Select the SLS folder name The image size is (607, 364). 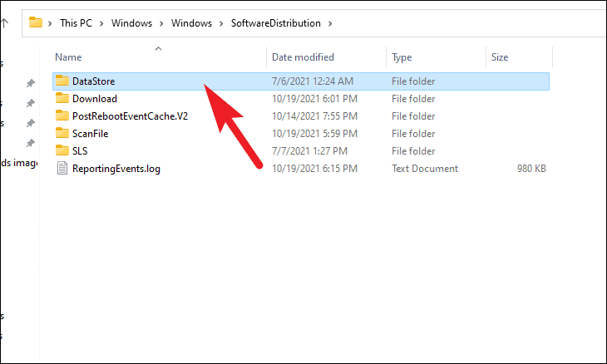(x=80, y=151)
